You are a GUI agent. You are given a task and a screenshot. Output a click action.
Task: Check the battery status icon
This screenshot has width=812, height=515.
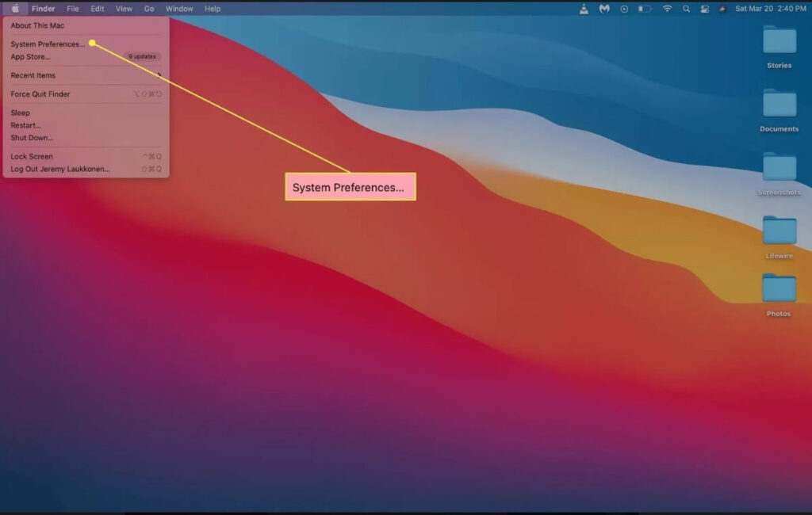pyautogui.click(x=644, y=9)
